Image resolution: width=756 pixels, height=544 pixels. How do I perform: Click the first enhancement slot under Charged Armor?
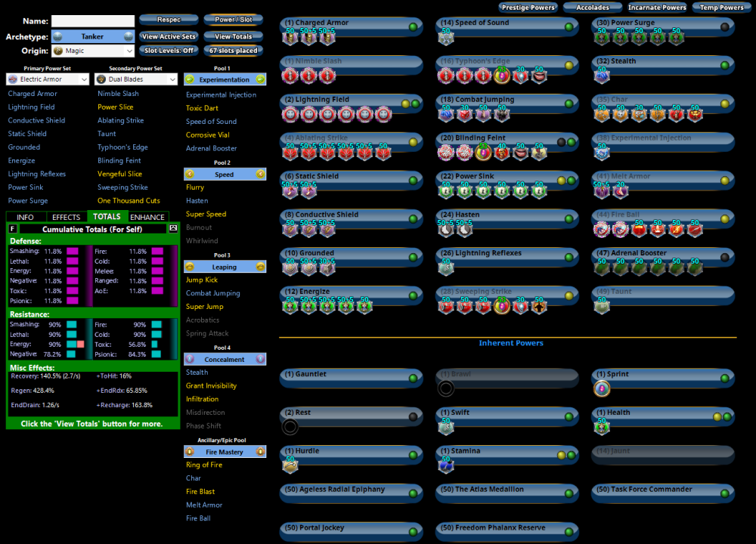[x=290, y=38]
